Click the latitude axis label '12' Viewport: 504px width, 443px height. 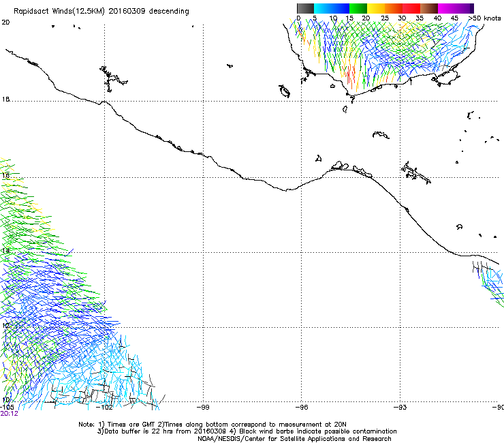point(5,326)
